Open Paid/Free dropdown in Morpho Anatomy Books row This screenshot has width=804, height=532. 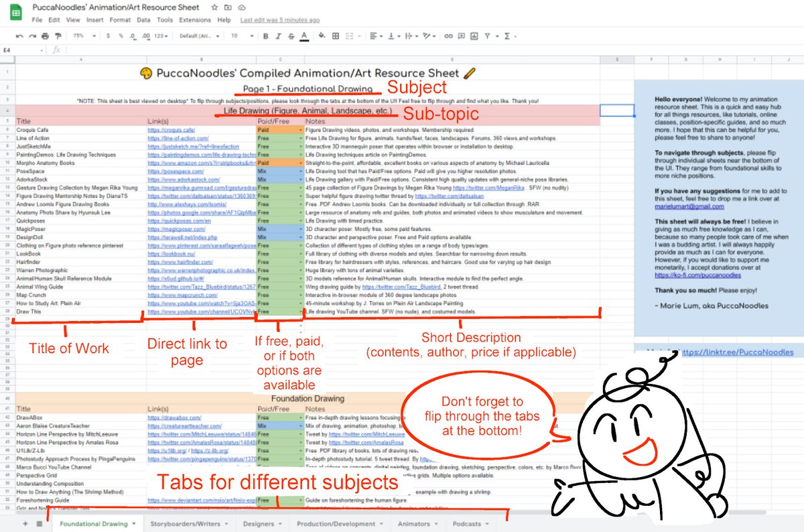(x=301, y=163)
